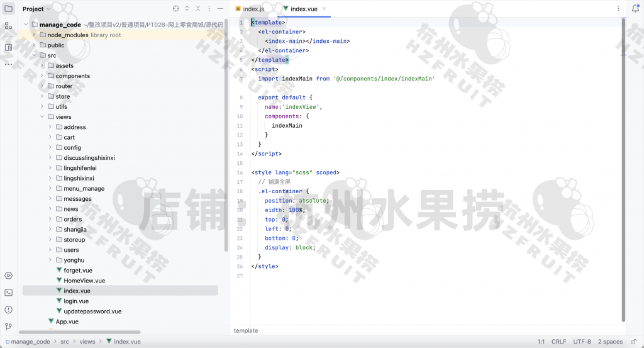Image resolution: width=644 pixels, height=348 pixels.
Task: Open the Git version control tool window
Action: (8, 326)
